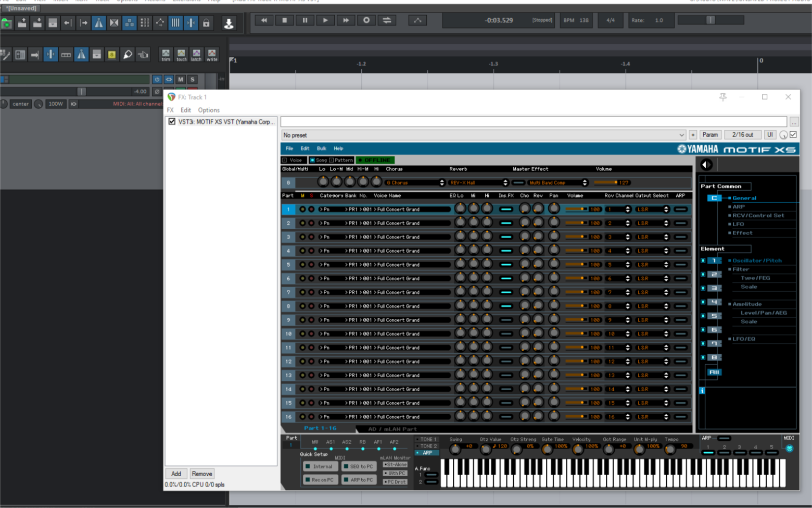This screenshot has height=508, width=812.
Task: Open the Bulk menu in Motif editor
Action: pos(322,148)
